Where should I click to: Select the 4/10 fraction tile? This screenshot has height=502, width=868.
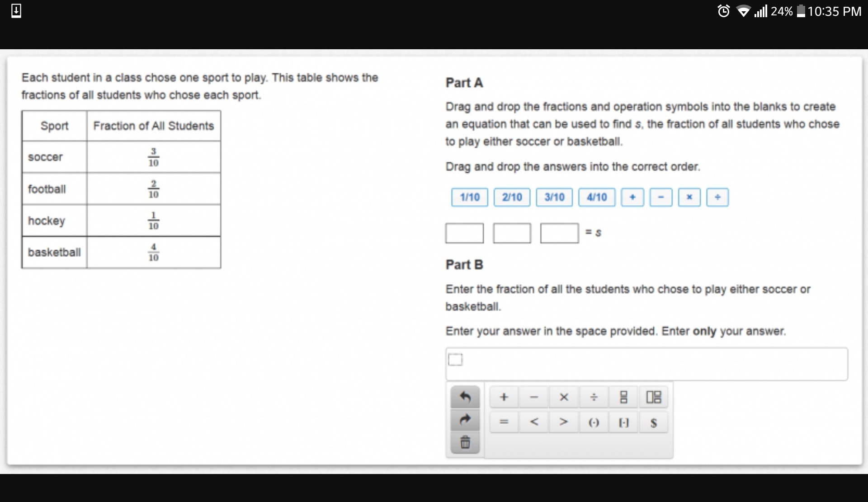597,197
